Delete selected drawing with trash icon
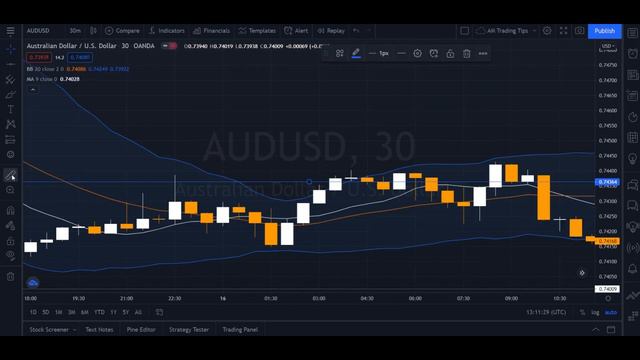 [x=466, y=53]
